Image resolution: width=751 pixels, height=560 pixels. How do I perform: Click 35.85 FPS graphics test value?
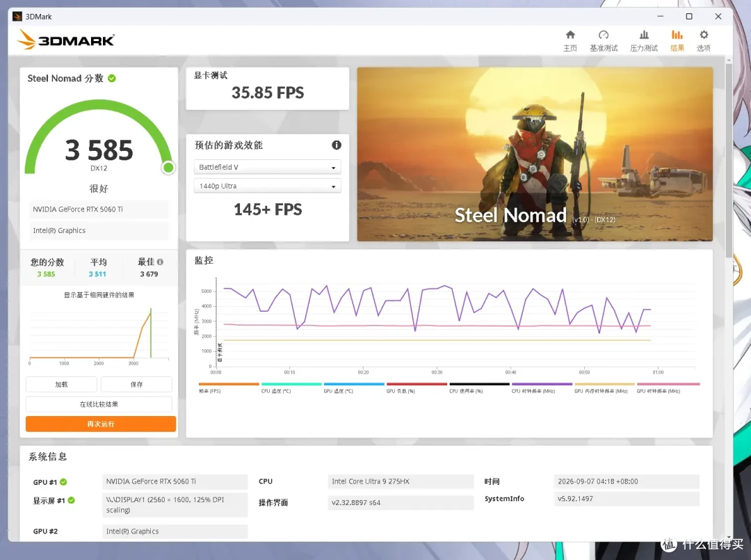[x=268, y=93]
